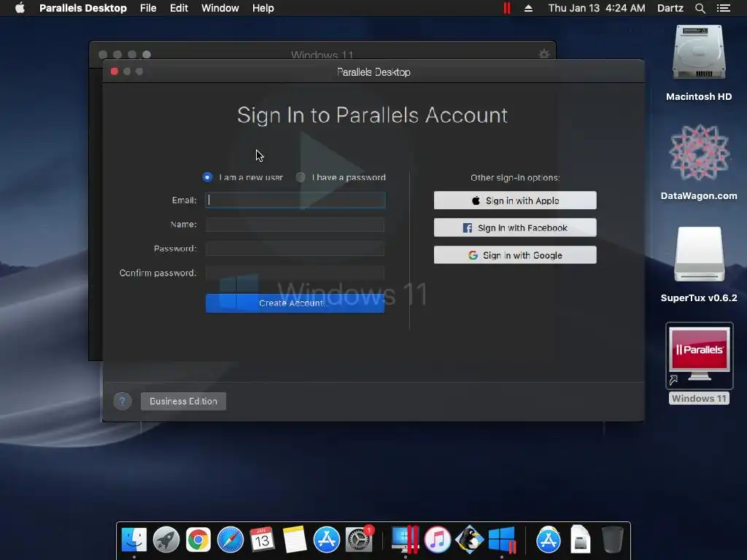Open the File menu
Screen dimensions: 747x560
148,8
